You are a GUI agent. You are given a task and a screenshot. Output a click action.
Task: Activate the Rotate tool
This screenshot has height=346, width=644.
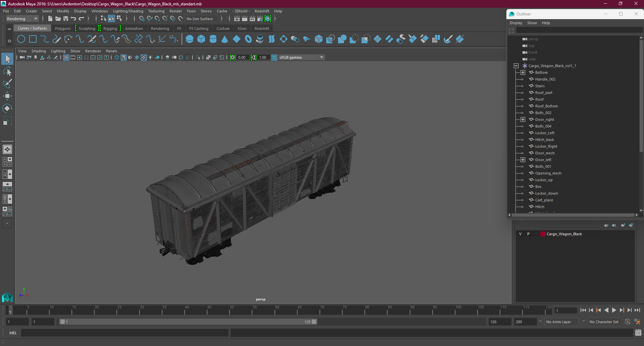point(7,108)
